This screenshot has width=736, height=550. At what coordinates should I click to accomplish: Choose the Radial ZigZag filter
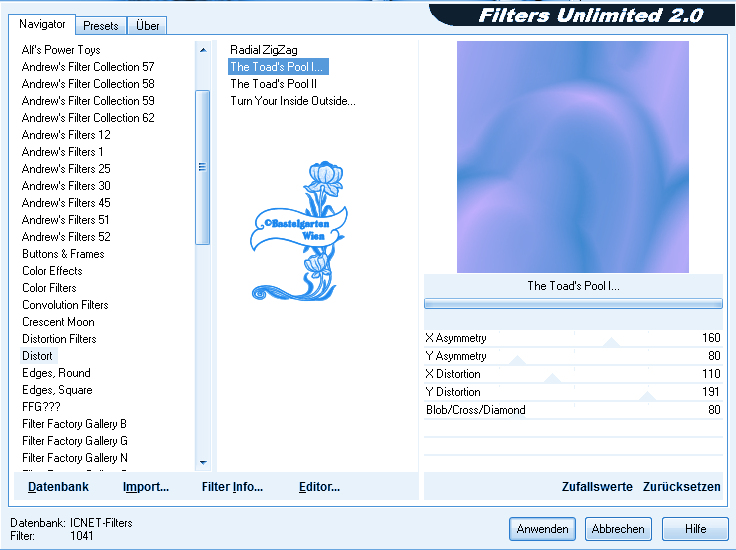[264, 50]
